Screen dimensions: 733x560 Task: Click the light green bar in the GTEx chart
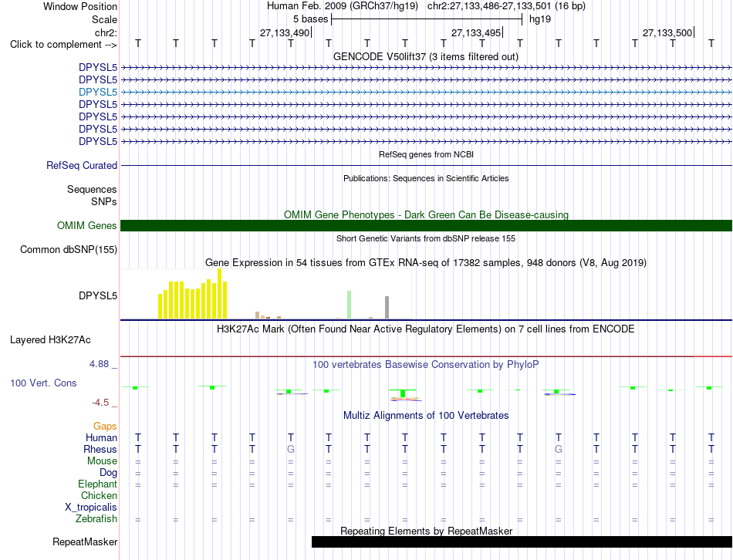350,305
